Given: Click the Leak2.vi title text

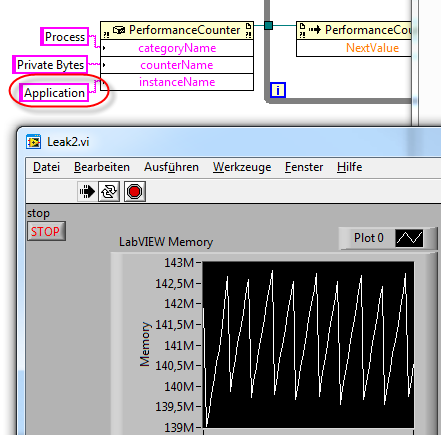Looking at the screenshot, I should 68,142.
